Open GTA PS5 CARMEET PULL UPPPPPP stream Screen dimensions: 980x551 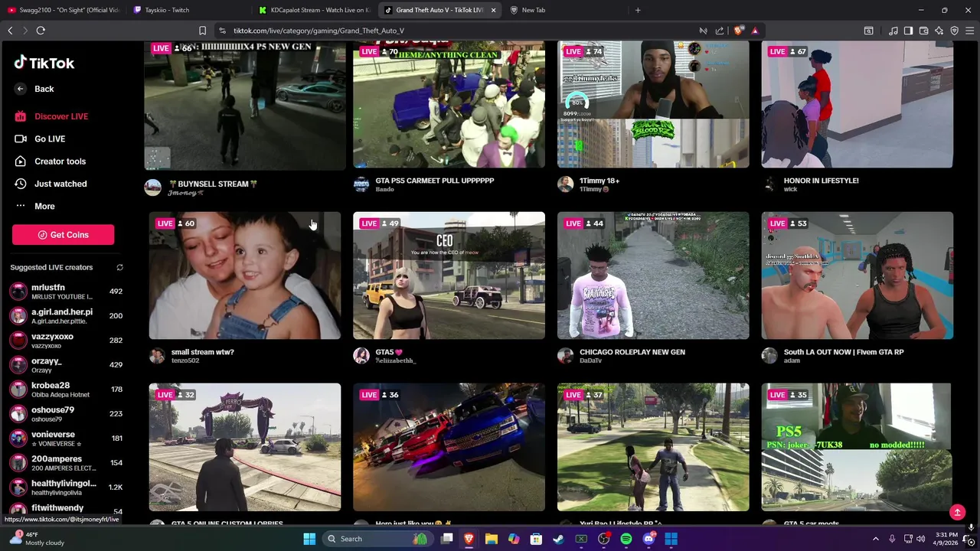tap(449, 105)
